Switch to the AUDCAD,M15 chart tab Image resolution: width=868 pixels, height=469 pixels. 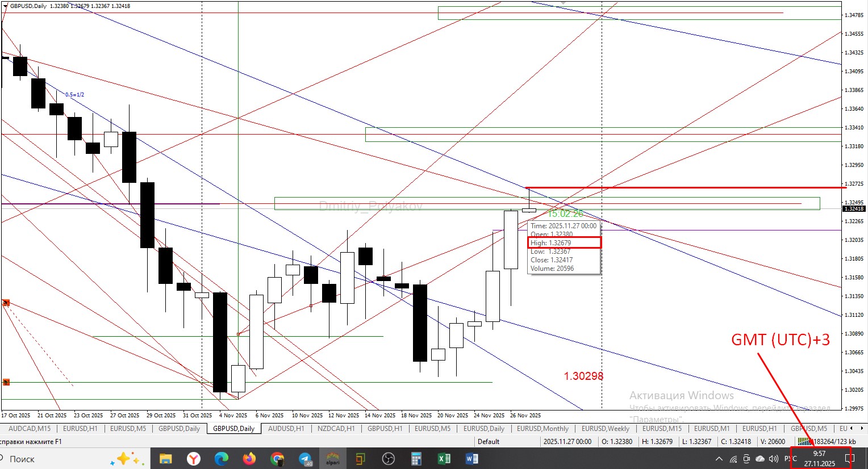pos(30,429)
